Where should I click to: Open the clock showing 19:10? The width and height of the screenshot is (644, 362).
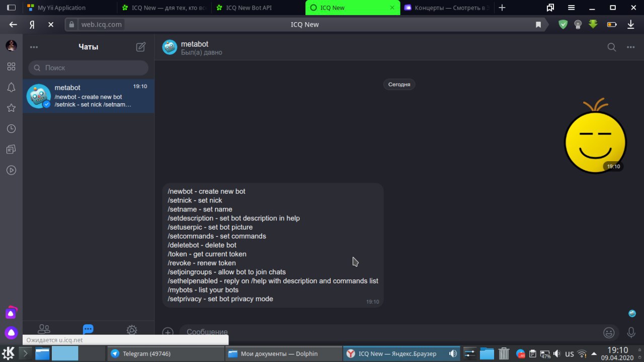click(x=617, y=353)
